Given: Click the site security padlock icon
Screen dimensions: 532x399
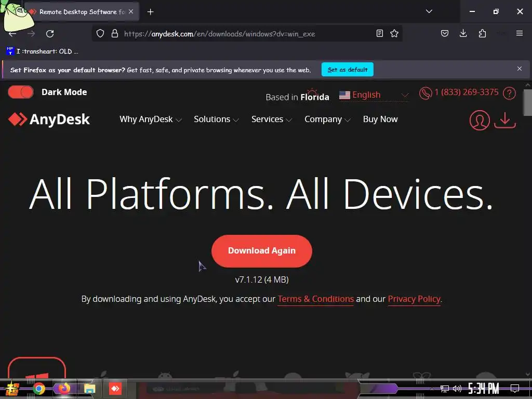Looking at the screenshot, I should tap(115, 34).
